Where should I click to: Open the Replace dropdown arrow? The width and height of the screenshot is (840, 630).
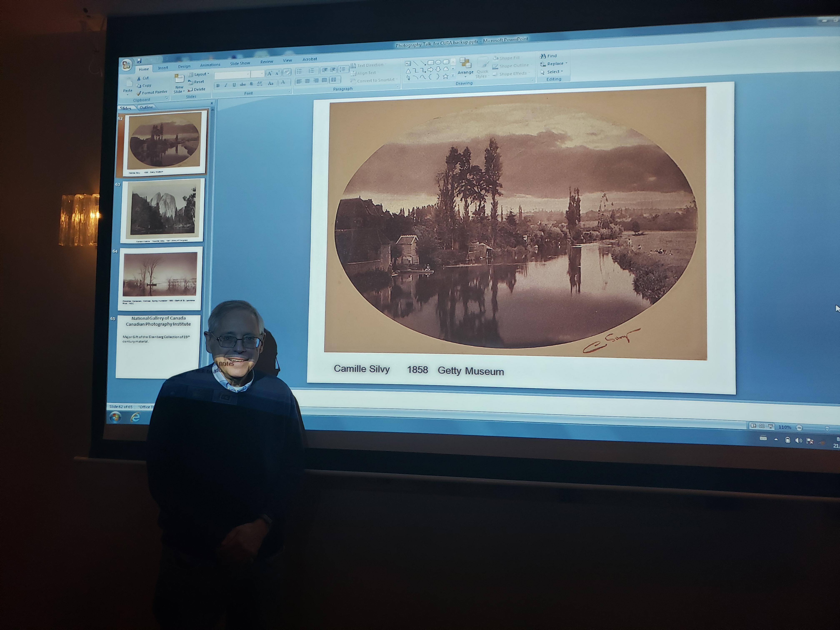point(566,63)
